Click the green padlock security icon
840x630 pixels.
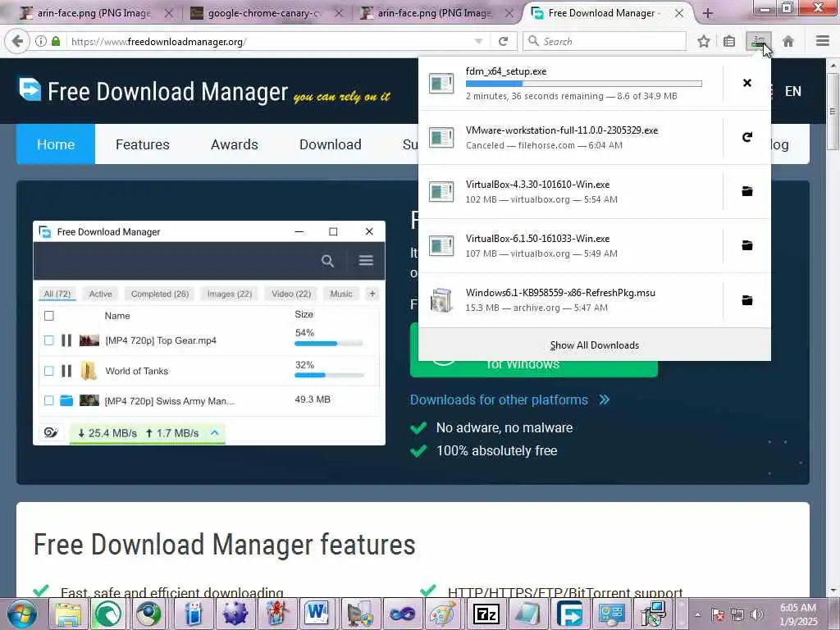pyautogui.click(x=56, y=41)
